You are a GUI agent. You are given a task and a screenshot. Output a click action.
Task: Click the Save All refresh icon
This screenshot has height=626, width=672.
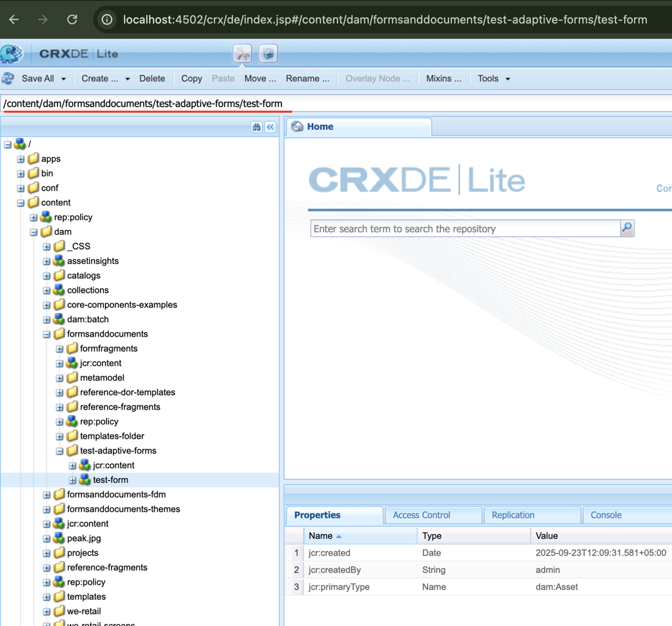9,79
